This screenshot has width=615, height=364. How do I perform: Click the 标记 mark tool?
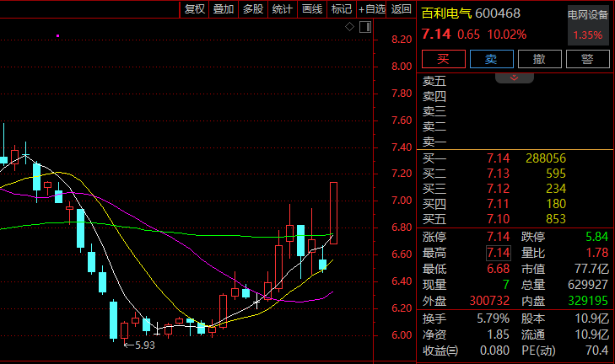pos(342,9)
